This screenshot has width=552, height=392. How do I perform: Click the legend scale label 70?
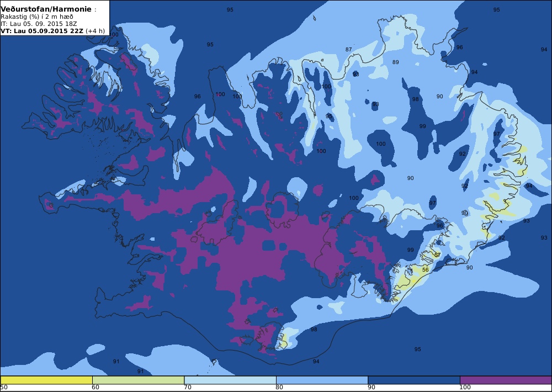point(187,388)
